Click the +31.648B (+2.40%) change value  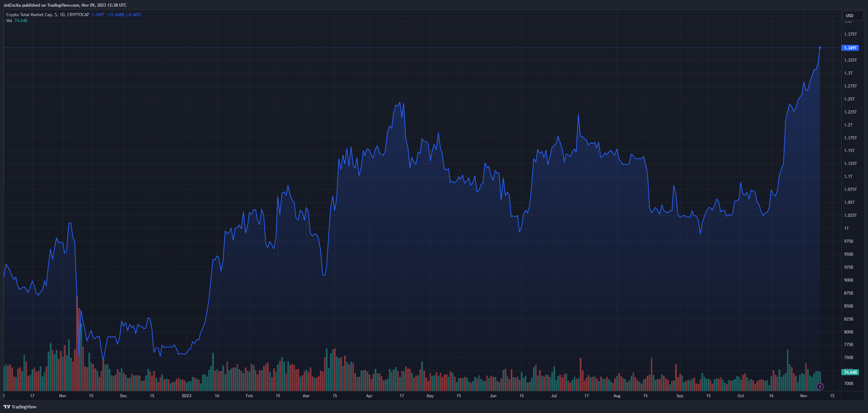(124, 15)
